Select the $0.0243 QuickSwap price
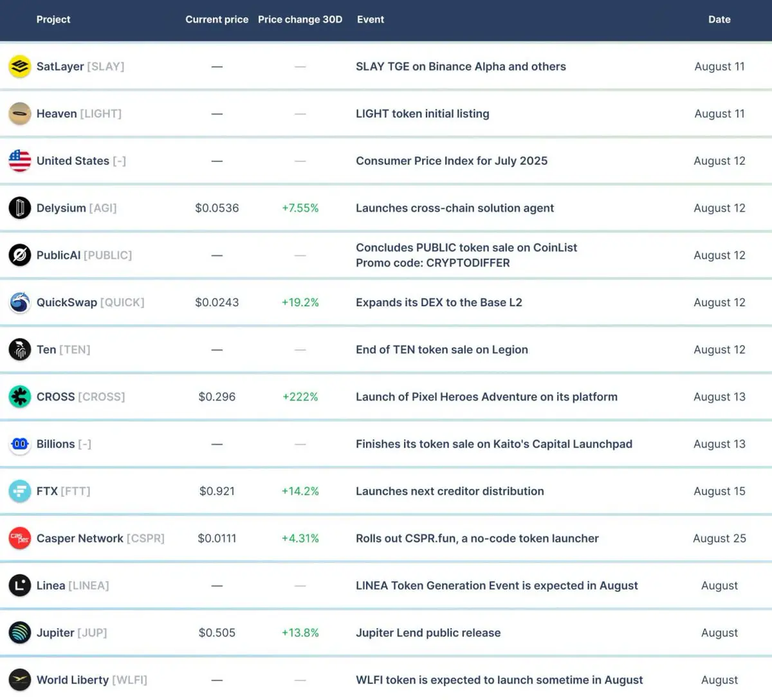772x700 pixels. click(x=217, y=302)
